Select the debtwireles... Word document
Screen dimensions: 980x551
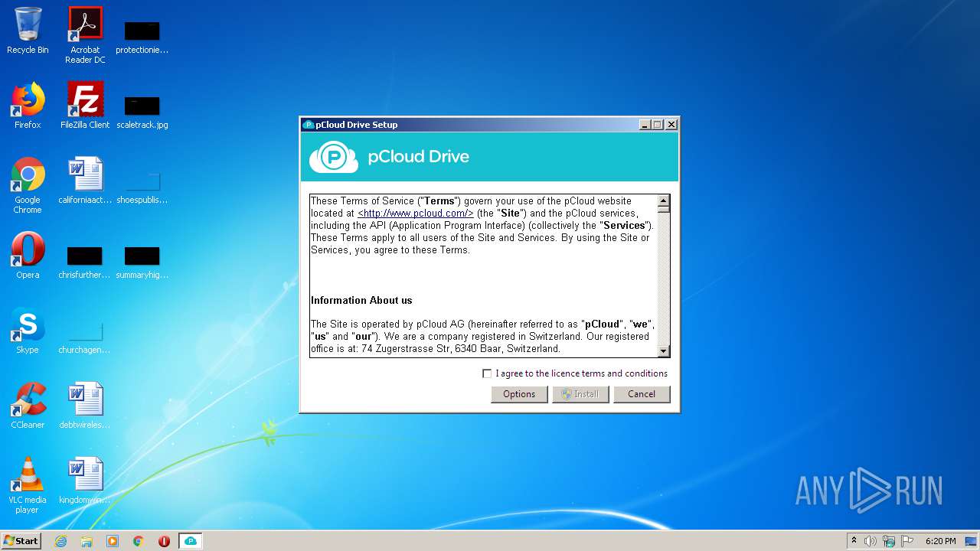[x=85, y=406]
